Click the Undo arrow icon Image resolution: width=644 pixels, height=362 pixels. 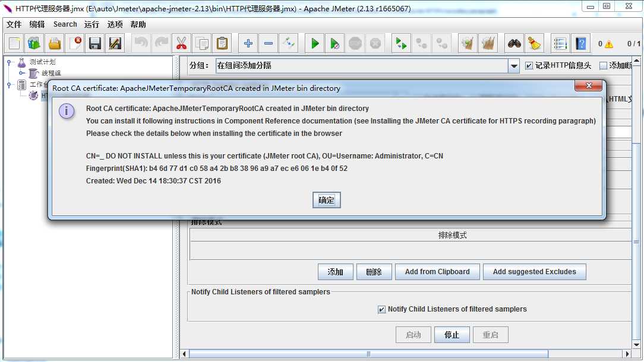point(141,43)
